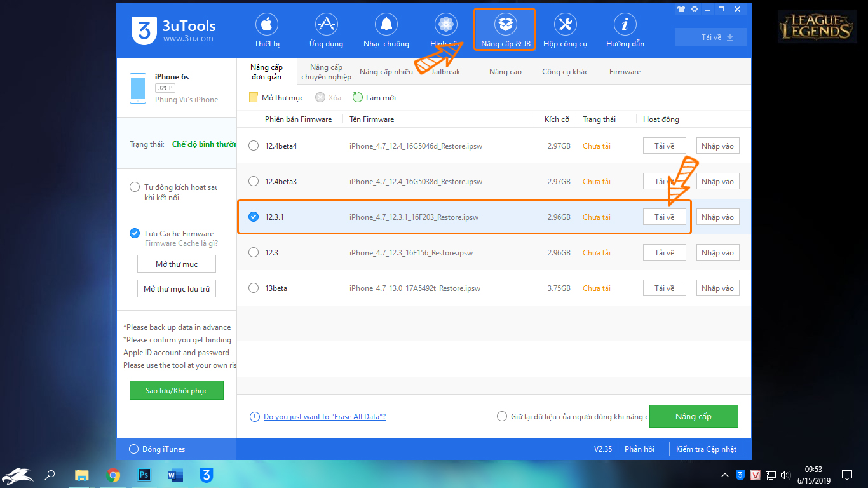The width and height of the screenshot is (868, 488).
Task: Click the settings gear in title bar
Action: coord(695,10)
